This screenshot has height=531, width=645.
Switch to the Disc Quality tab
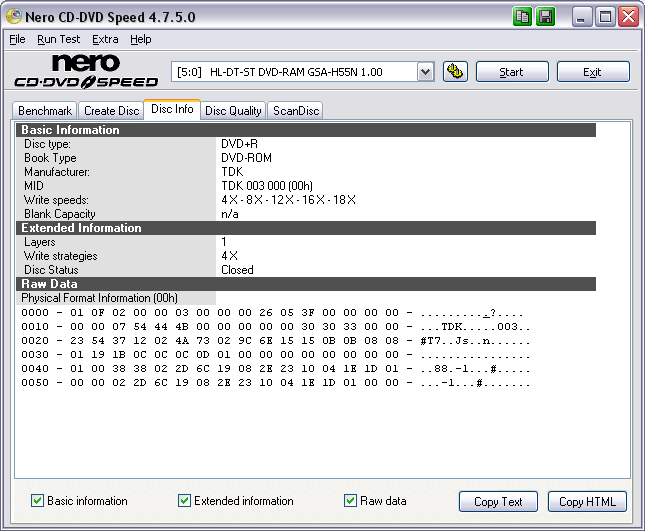(233, 111)
